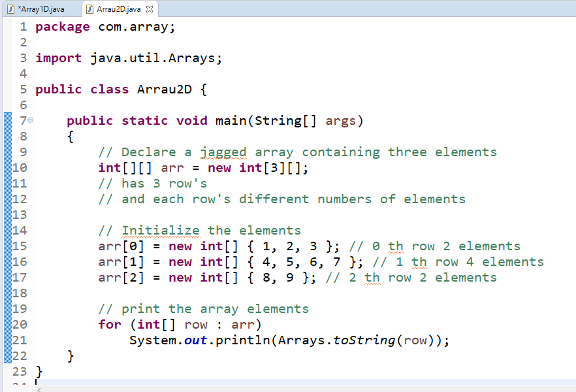
Task: Click the closing brace on line 22
Action: coord(70,356)
